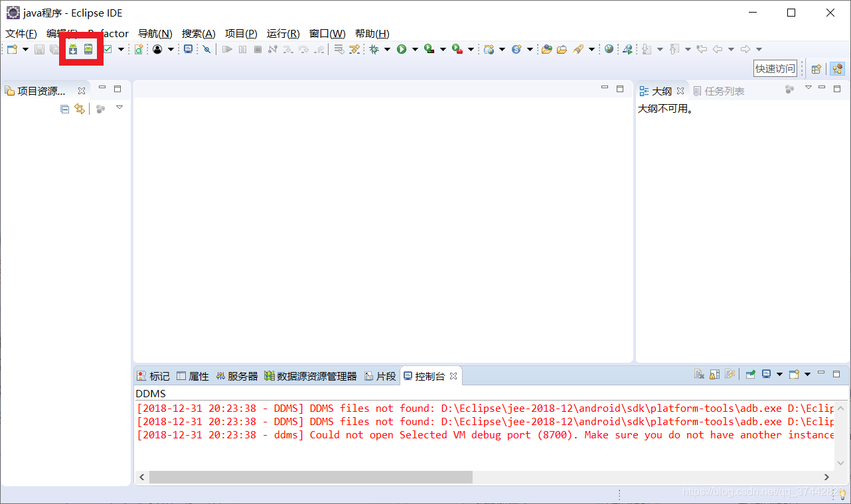The height and width of the screenshot is (504, 851).
Task: Click the Clear Console icon
Action: tap(699, 374)
